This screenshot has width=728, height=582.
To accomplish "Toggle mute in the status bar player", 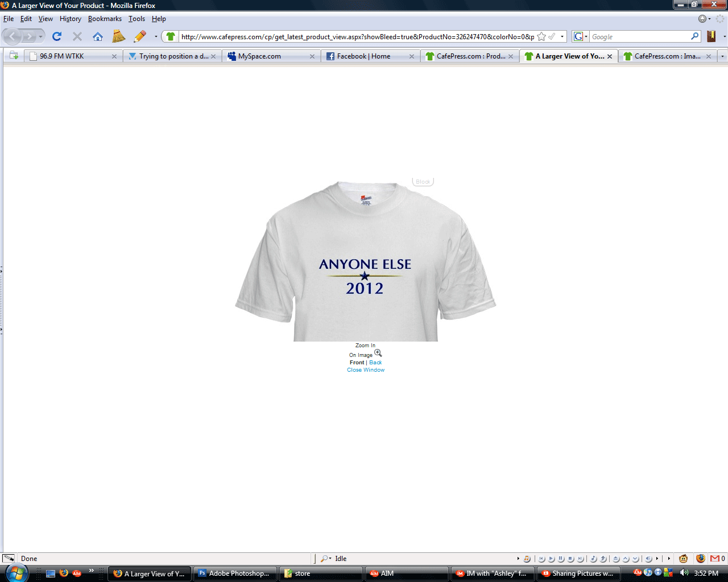I will (649, 559).
